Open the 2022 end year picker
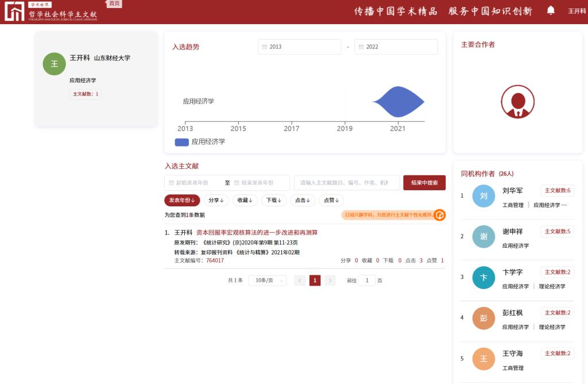The height and width of the screenshot is (384, 588). point(396,47)
